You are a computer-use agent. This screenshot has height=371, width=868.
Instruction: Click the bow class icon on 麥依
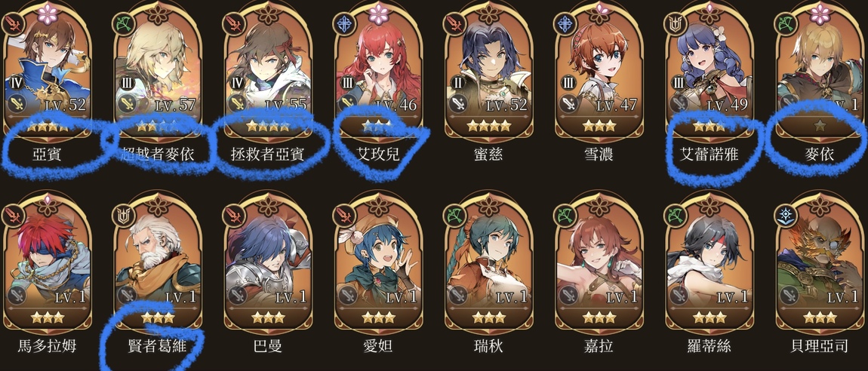tap(785, 23)
